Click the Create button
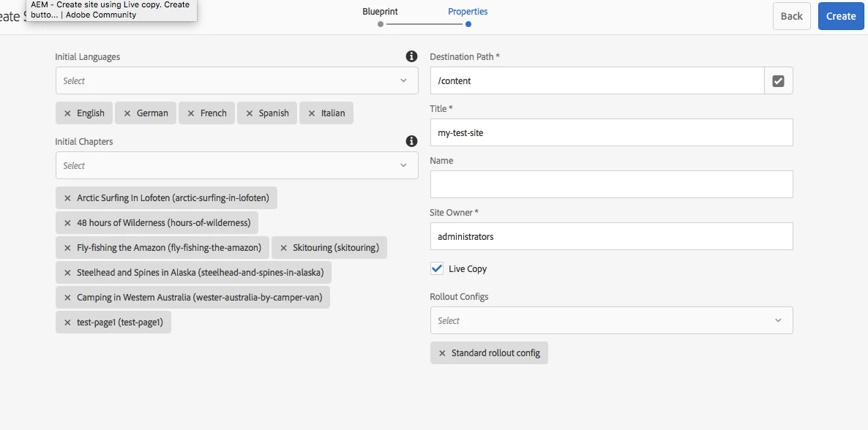The width and height of the screenshot is (868, 430). [x=840, y=16]
